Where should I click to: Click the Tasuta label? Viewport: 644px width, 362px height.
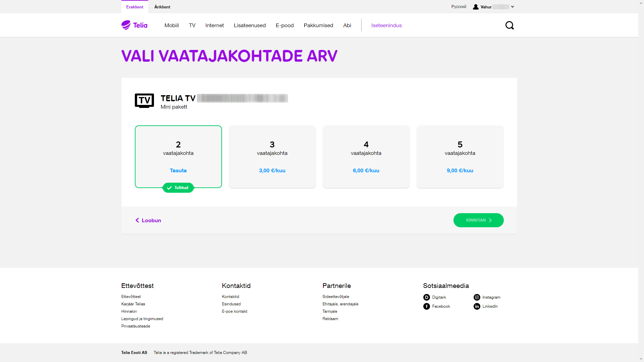pyautogui.click(x=178, y=171)
